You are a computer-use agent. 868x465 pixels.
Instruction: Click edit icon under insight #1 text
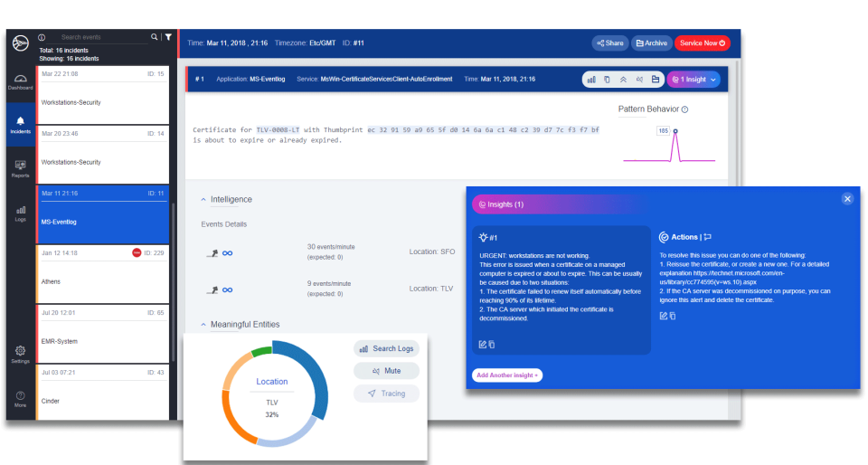tap(482, 345)
